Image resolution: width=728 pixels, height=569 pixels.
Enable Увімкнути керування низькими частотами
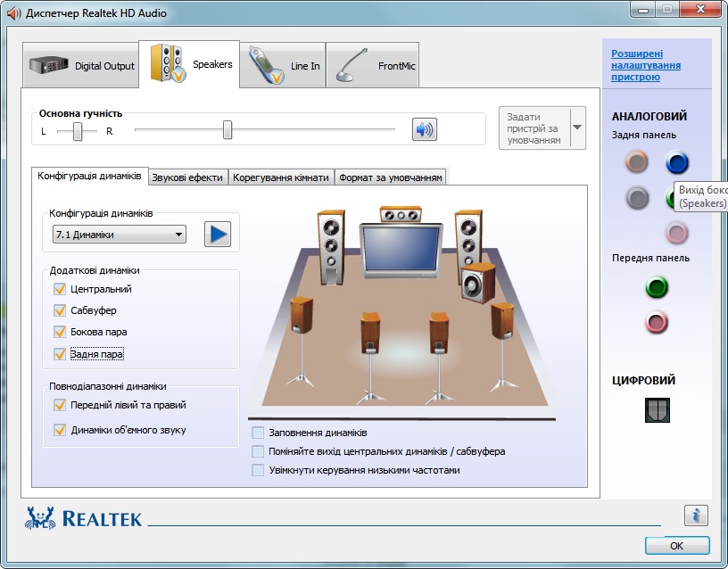point(258,470)
